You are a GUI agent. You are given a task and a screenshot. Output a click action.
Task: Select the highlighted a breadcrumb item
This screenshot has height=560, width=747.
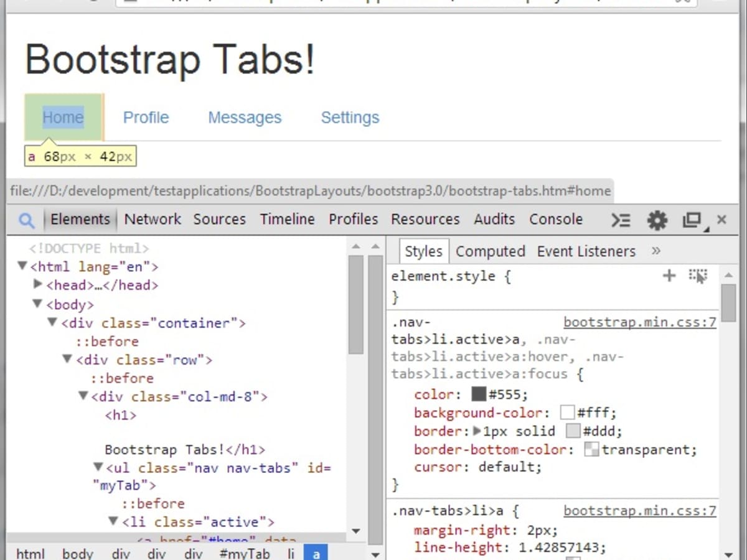pos(316,553)
